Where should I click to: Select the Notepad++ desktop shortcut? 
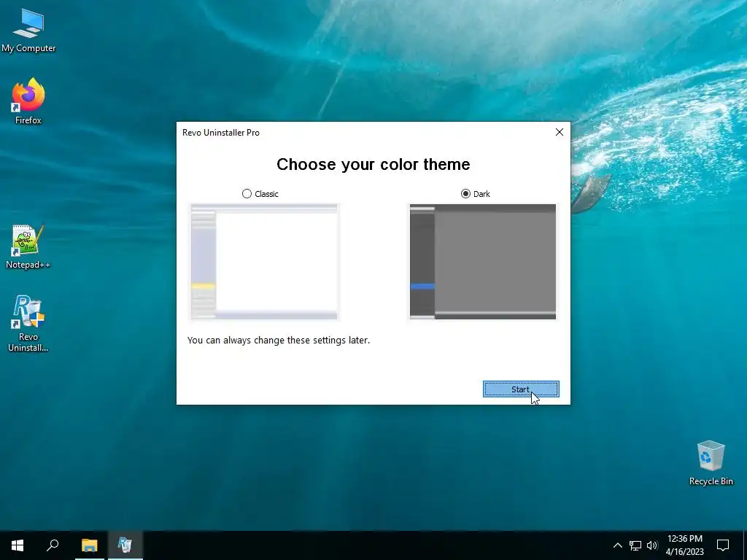[28, 246]
